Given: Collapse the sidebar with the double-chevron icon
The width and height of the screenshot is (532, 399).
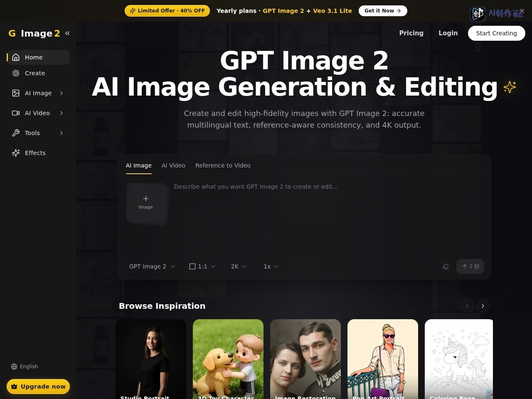Looking at the screenshot, I should click(67, 33).
